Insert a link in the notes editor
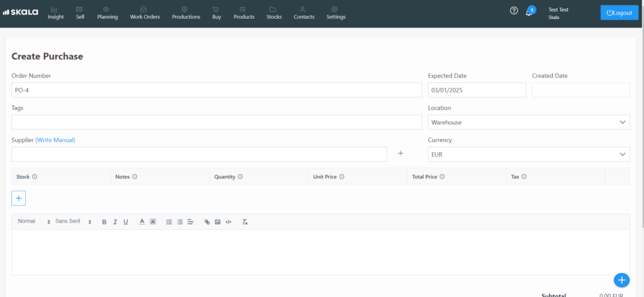This screenshot has height=297, width=644. click(207, 222)
